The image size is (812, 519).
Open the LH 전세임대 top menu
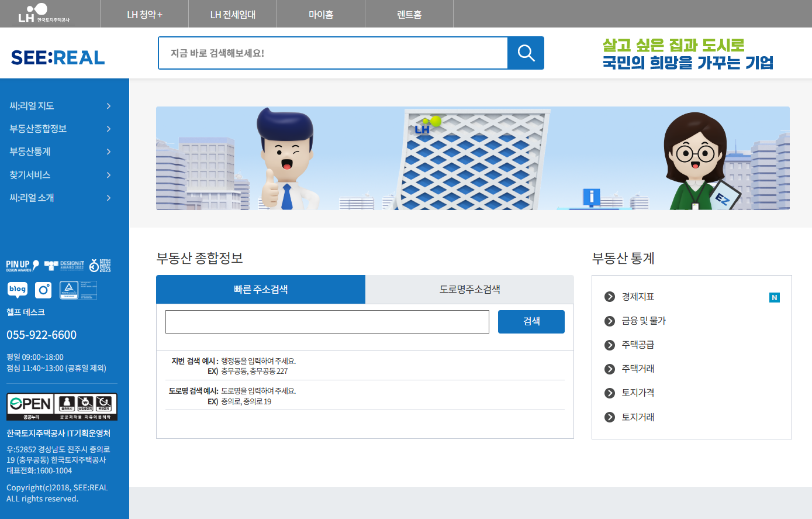(x=233, y=14)
